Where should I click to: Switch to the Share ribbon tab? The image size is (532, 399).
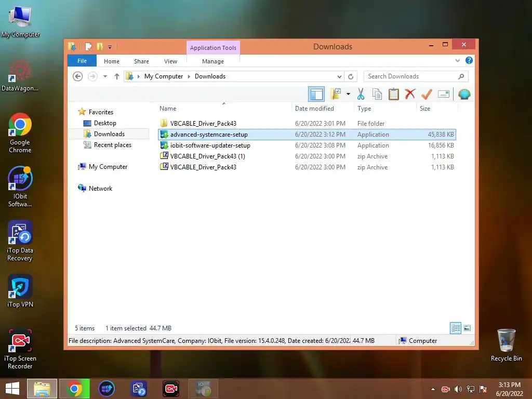click(141, 61)
